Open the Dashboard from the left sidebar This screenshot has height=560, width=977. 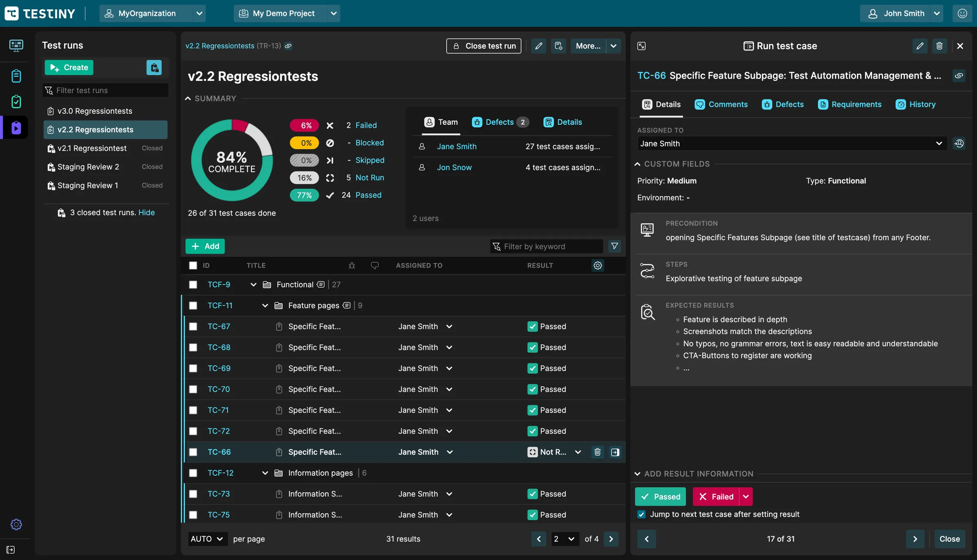click(x=16, y=46)
